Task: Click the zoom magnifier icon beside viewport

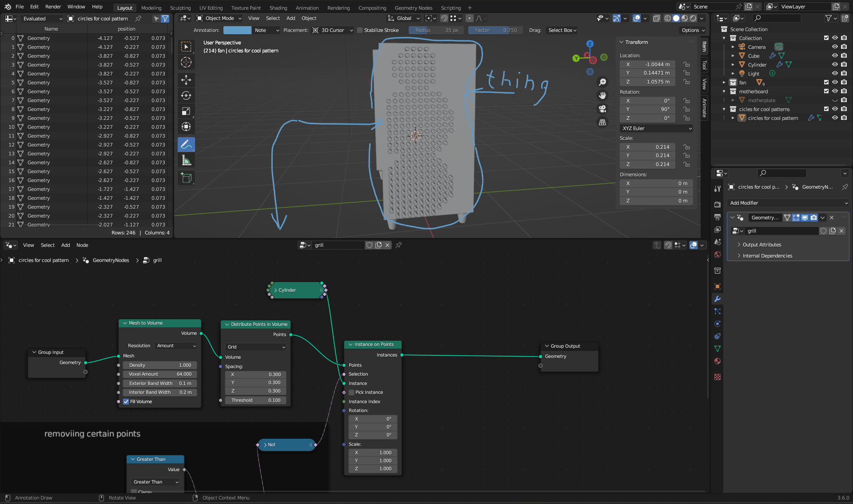Action: pos(602,82)
